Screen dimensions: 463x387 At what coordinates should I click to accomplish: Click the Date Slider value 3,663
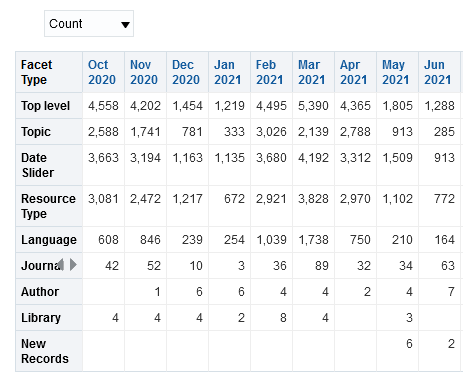[103, 158]
